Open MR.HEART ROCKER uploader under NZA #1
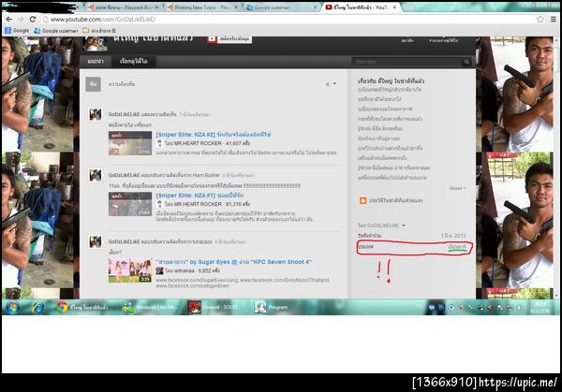This screenshot has height=392, width=562. click(198, 204)
